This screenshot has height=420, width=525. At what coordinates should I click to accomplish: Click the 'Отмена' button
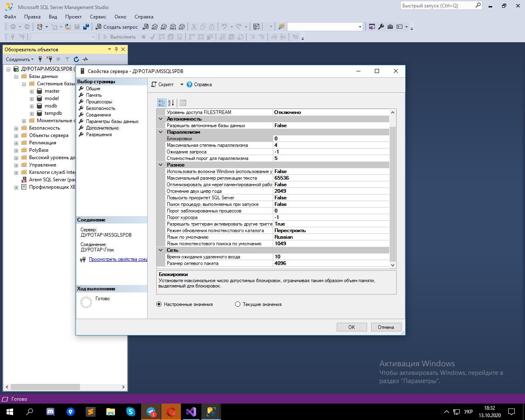(386, 327)
